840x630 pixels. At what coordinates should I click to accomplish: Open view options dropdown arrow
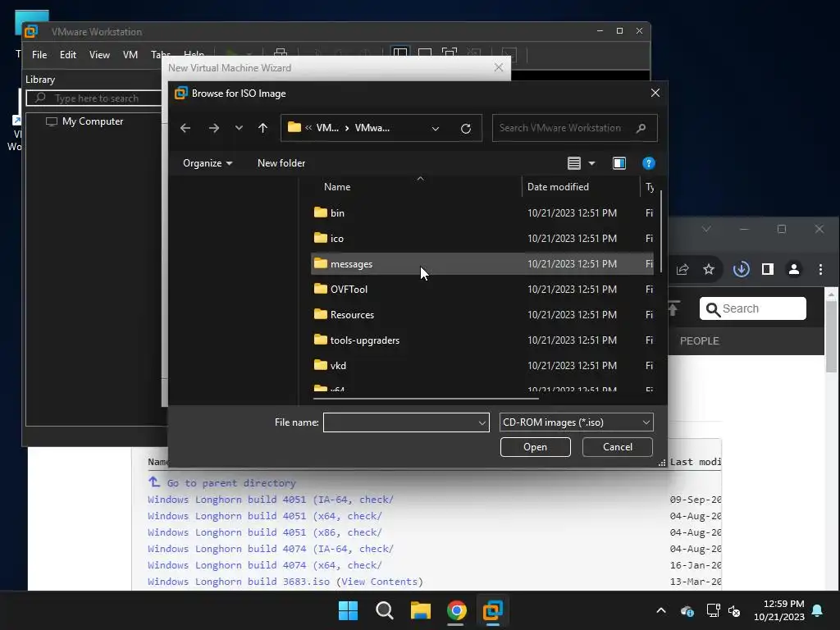click(x=592, y=163)
